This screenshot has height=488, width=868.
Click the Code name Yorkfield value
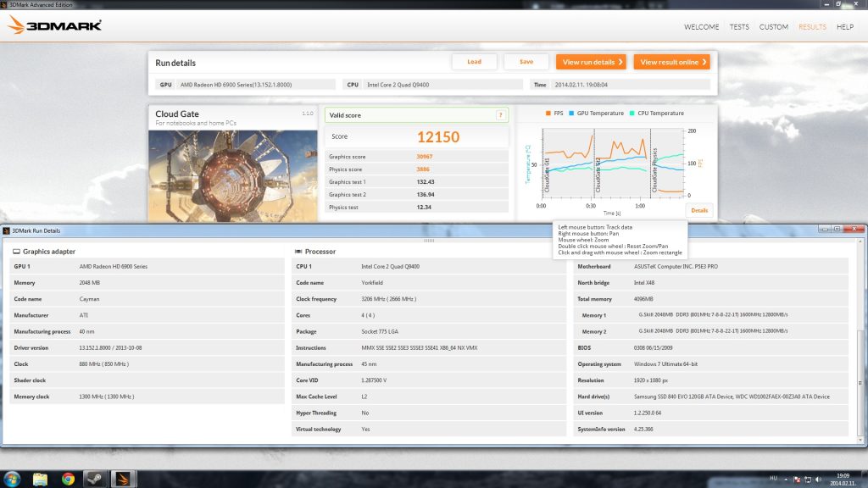[372, 283]
